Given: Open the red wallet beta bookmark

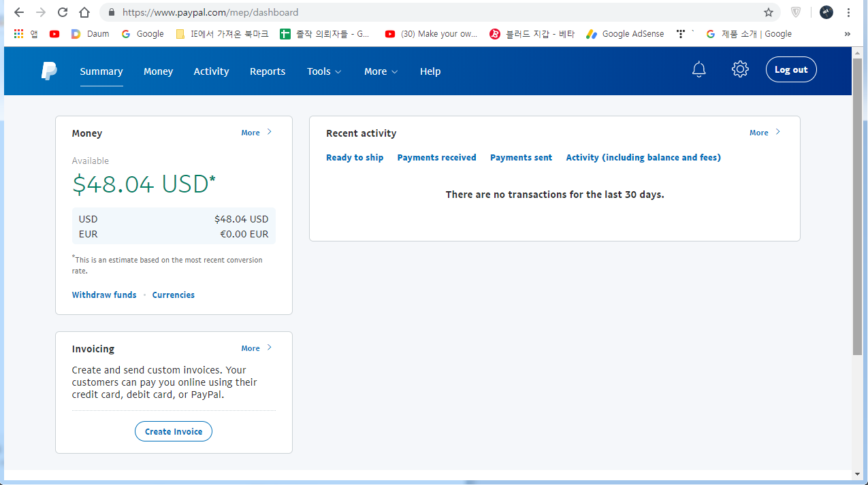Looking at the screenshot, I should tap(532, 34).
